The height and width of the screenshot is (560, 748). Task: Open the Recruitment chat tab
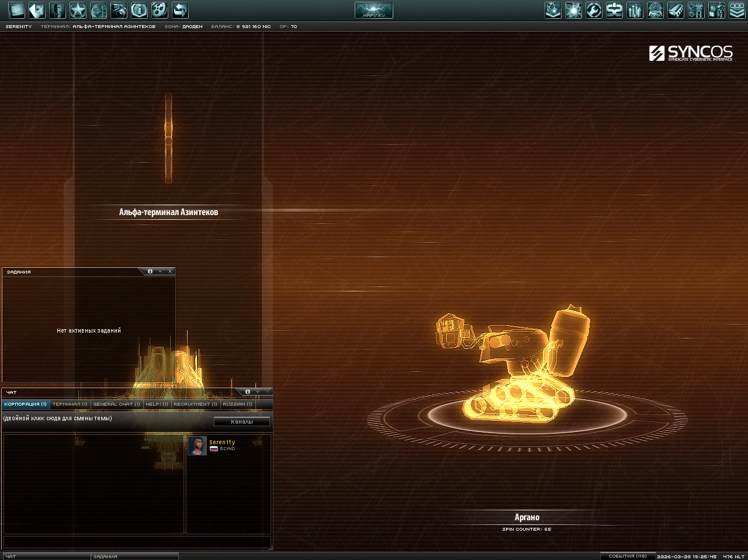(x=195, y=404)
